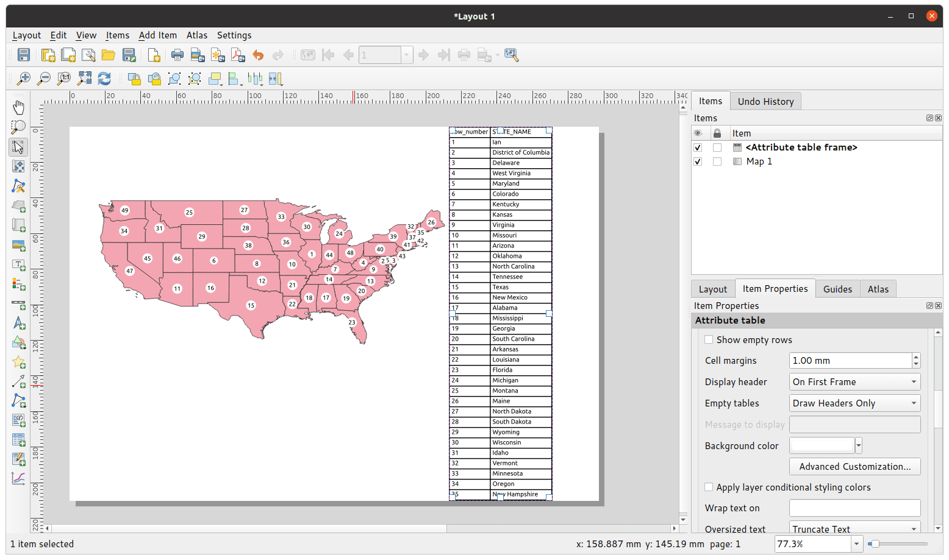949x560 pixels.
Task: Export layout as PDF
Action: (238, 55)
